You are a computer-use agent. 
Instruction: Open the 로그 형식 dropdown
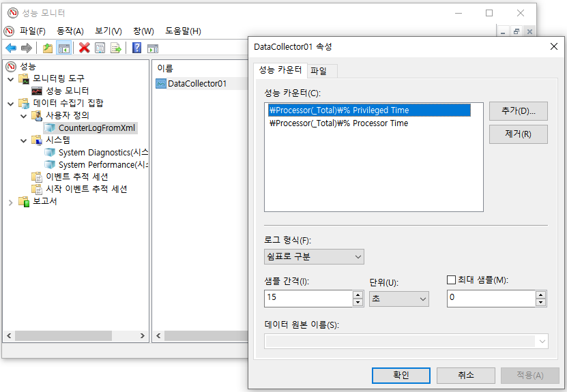(x=314, y=256)
